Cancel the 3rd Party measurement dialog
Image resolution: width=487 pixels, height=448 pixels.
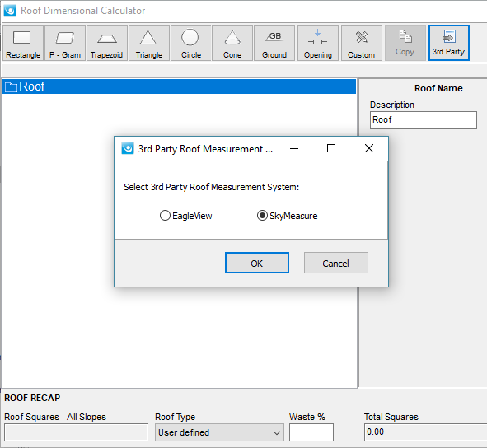coord(336,263)
